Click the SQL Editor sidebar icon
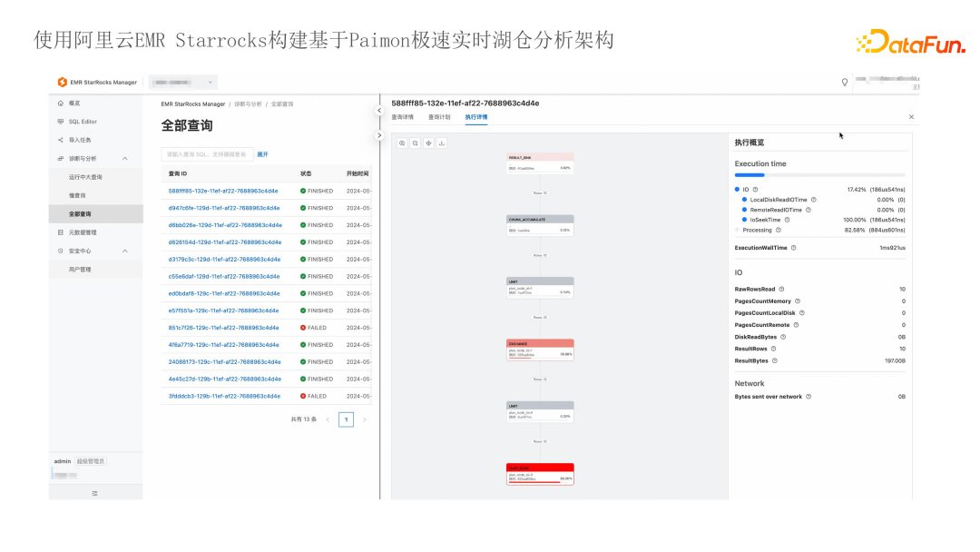This screenshot has height=552, width=980. pos(61,122)
